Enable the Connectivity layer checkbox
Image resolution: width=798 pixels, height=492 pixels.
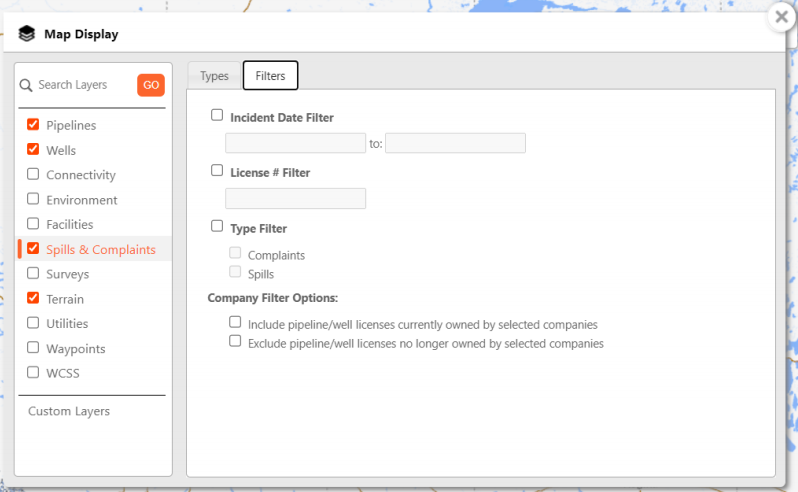pyautogui.click(x=33, y=174)
